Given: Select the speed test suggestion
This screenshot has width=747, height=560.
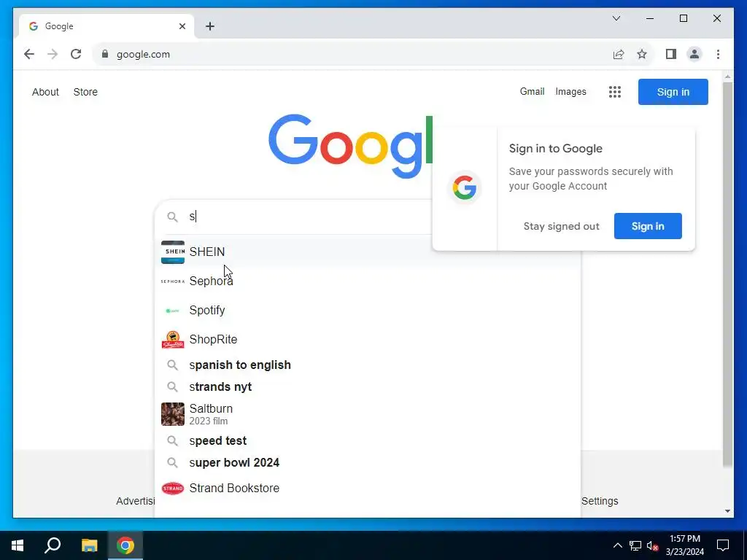Looking at the screenshot, I should 368,441.
